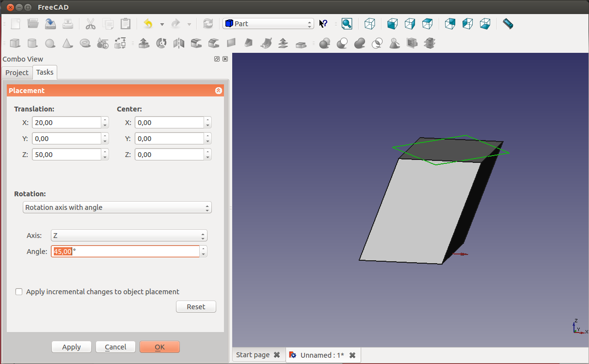The image size is (589, 364).
Task: Switch to axonometric view cube icon
Action: tap(370, 23)
